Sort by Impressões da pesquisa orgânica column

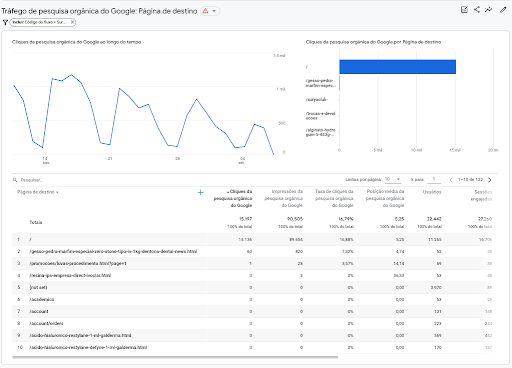[284, 198]
